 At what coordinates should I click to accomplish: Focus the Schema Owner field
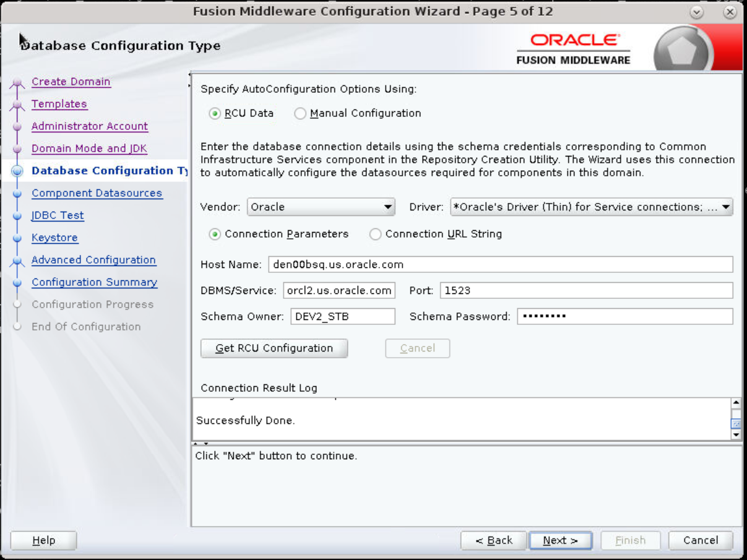point(343,316)
